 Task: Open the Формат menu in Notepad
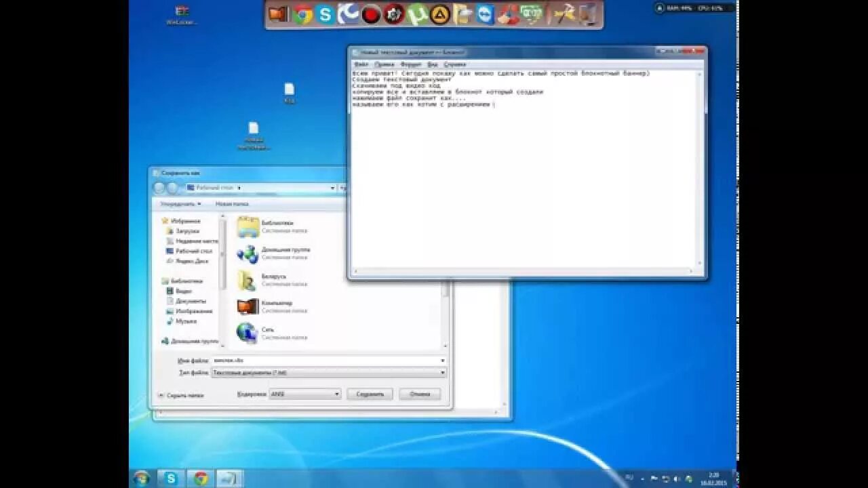click(x=411, y=64)
